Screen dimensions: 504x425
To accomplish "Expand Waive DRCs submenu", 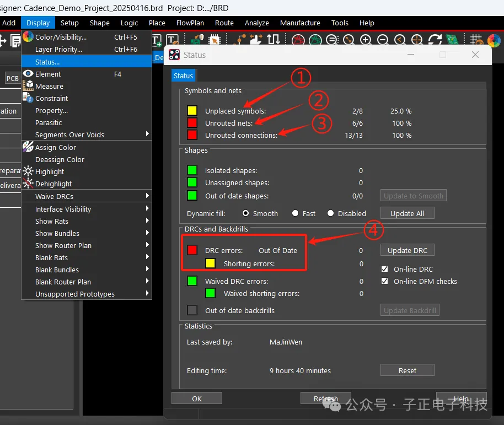I will point(87,196).
